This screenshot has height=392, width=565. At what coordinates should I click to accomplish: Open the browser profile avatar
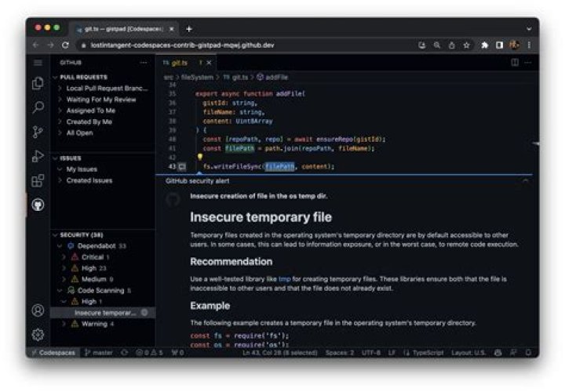(x=514, y=45)
